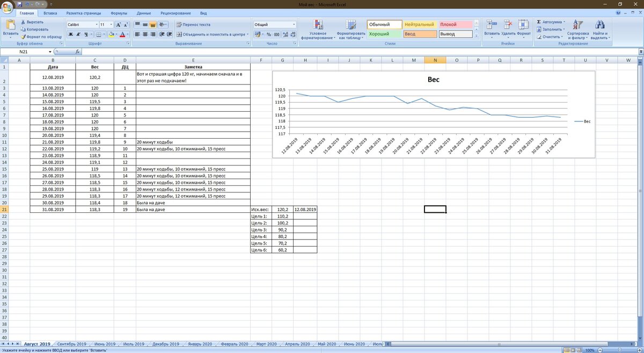Open text orientation options
Screen dimensions: 644x353
point(164,25)
